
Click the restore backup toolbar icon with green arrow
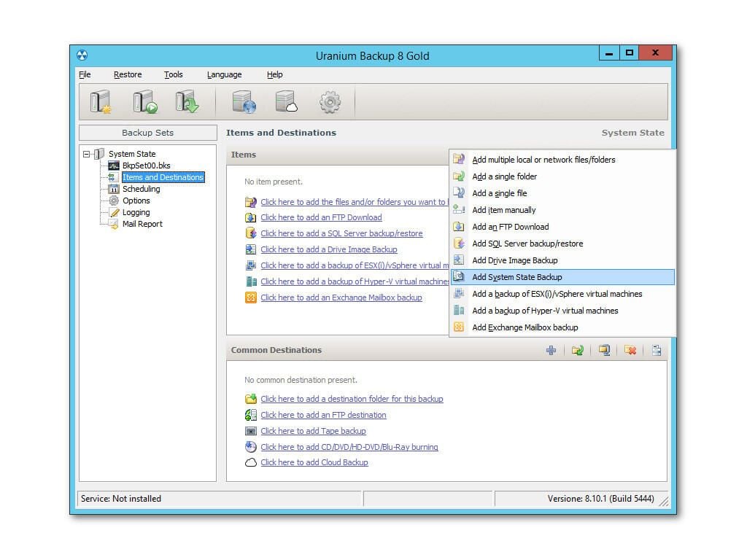click(x=187, y=101)
